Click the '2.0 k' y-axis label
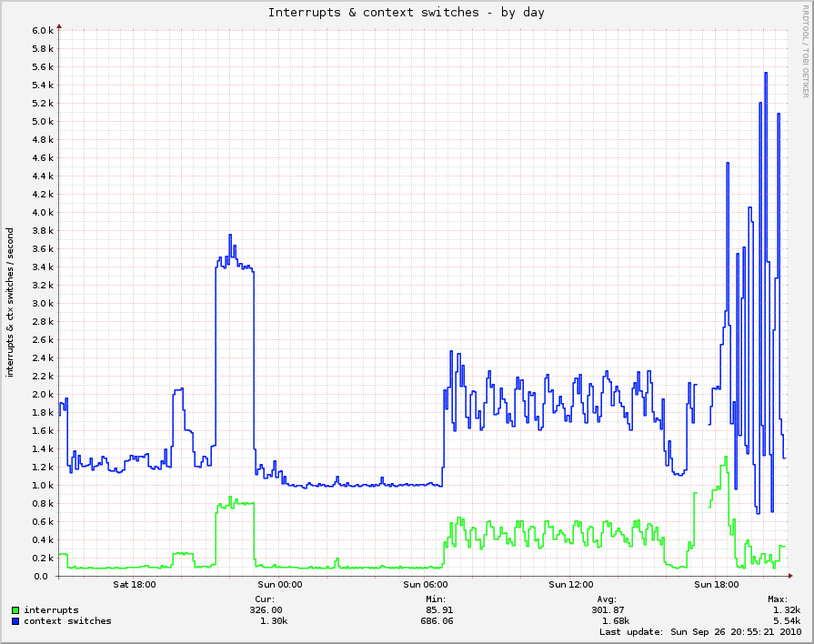This screenshot has width=814, height=644. [x=43, y=394]
